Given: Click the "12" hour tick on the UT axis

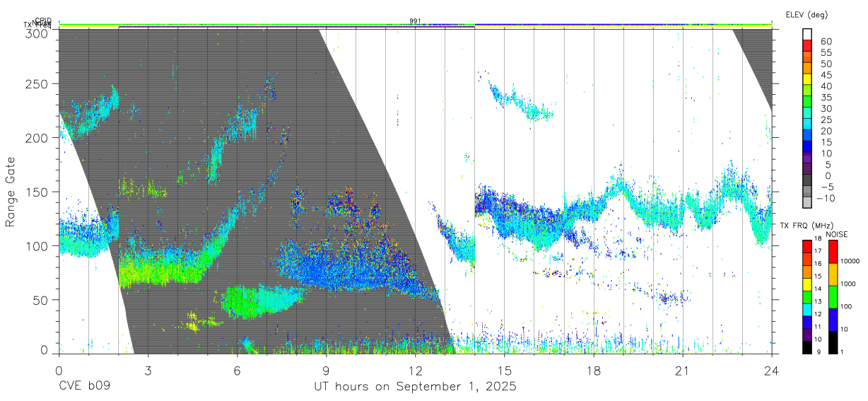Looking at the screenshot, I should (x=415, y=370).
